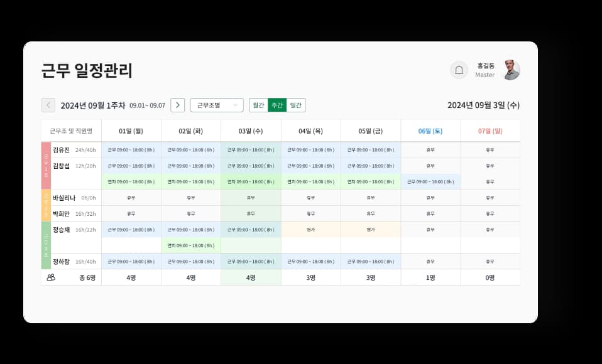Click the blue 06일 (토) column header
This screenshot has width=602, height=364.
coord(430,130)
